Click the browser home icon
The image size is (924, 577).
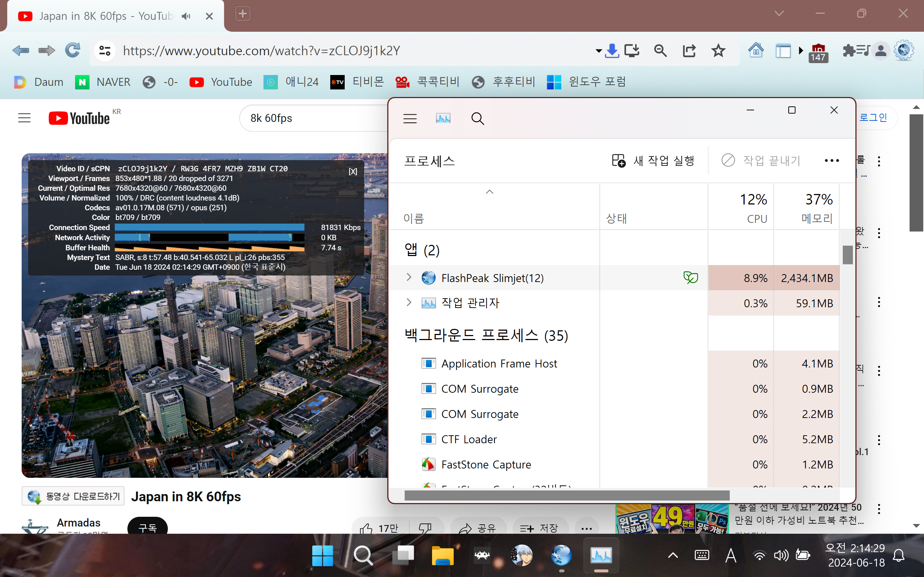tap(755, 50)
